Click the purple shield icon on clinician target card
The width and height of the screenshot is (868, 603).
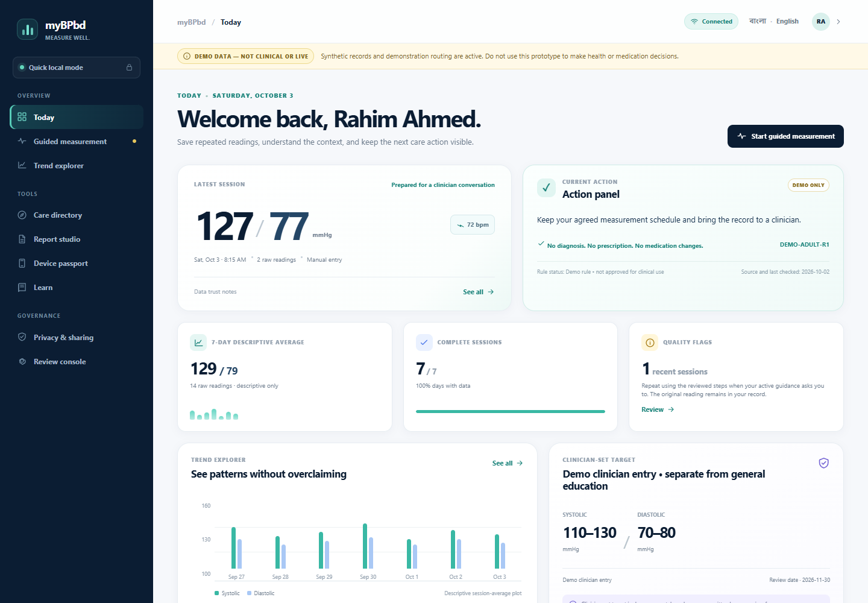pos(823,463)
